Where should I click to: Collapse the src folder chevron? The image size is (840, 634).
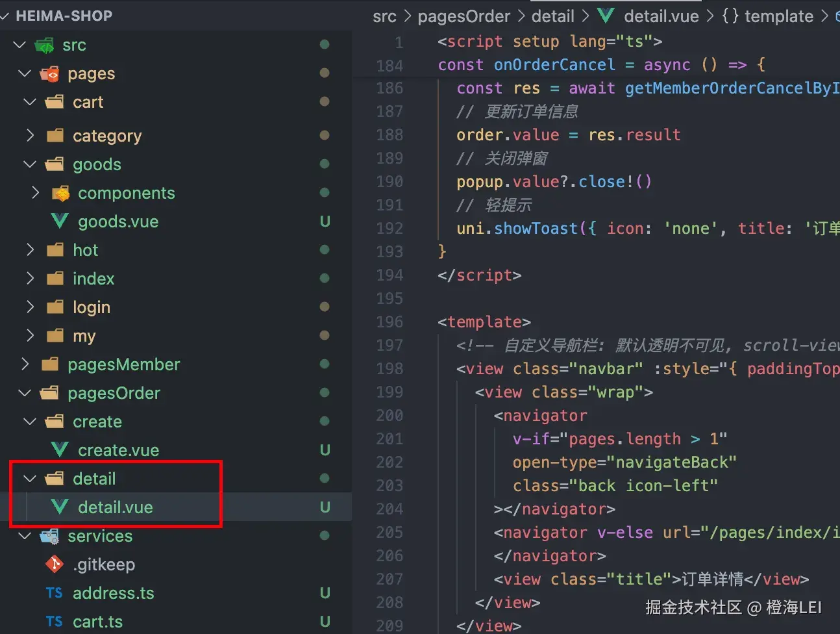point(19,45)
